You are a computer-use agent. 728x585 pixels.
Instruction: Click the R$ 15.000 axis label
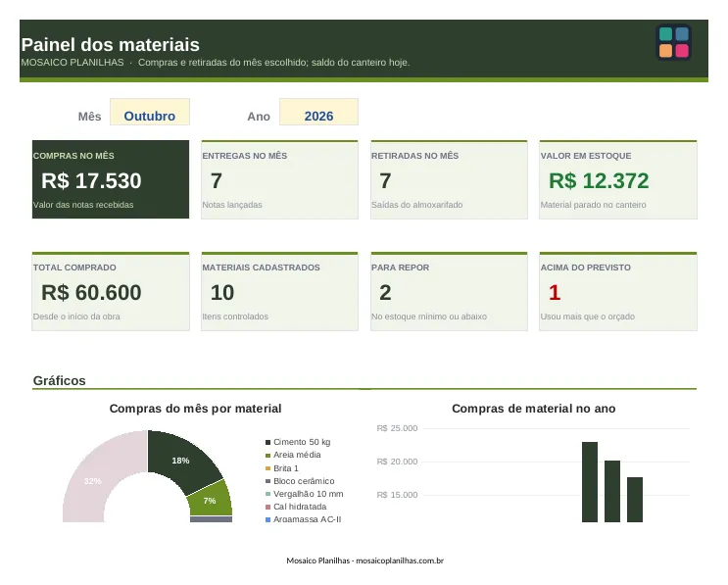(x=397, y=495)
